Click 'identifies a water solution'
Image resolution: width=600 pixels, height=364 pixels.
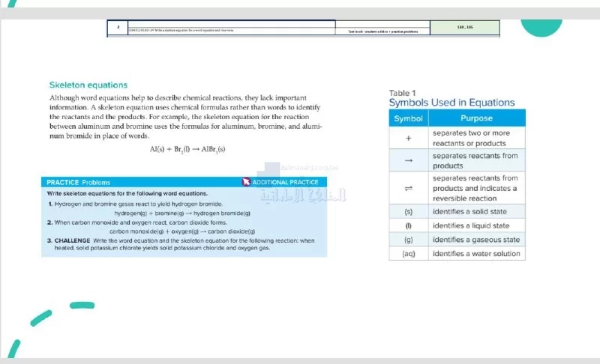[x=476, y=254]
